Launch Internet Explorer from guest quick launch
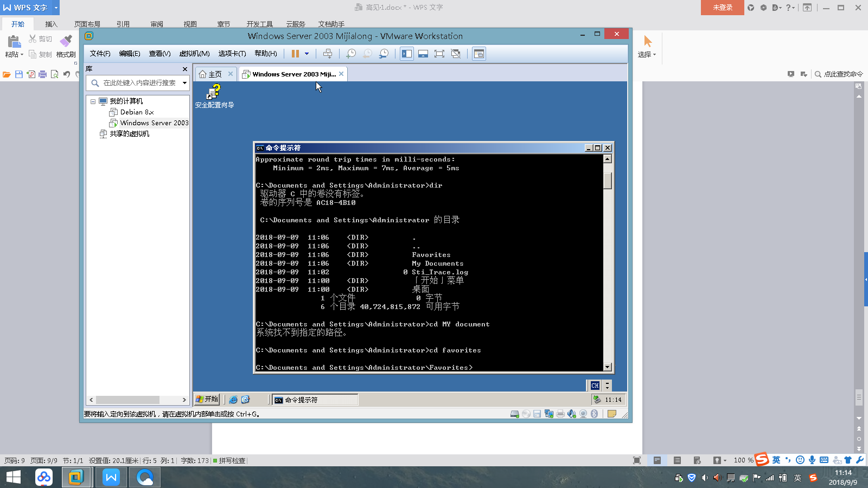The height and width of the screenshot is (488, 868). 233,400
